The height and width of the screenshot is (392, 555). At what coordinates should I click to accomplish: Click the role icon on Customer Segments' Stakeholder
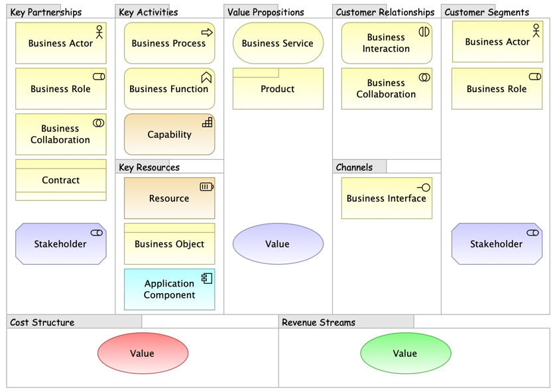click(x=532, y=233)
